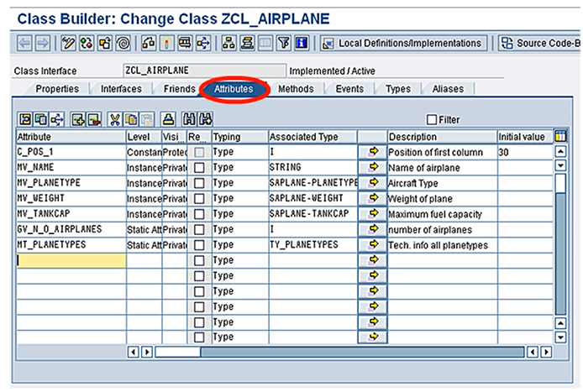The image size is (583, 392).
Task: Click the blue information icon in toolbar
Action: 302,43
